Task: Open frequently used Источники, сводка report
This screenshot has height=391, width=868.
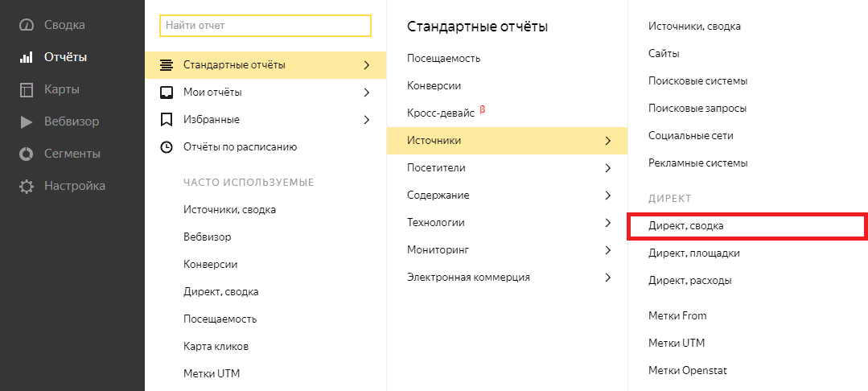Action: click(230, 210)
